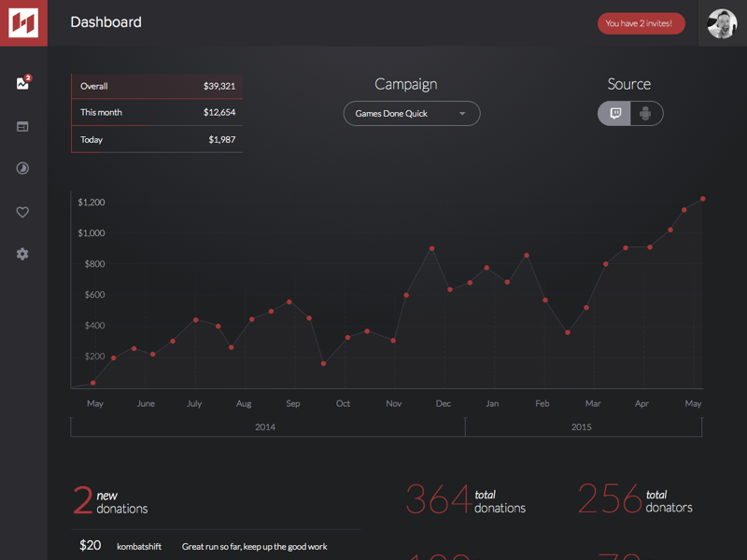Open settings gear in sidebar

(x=22, y=254)
